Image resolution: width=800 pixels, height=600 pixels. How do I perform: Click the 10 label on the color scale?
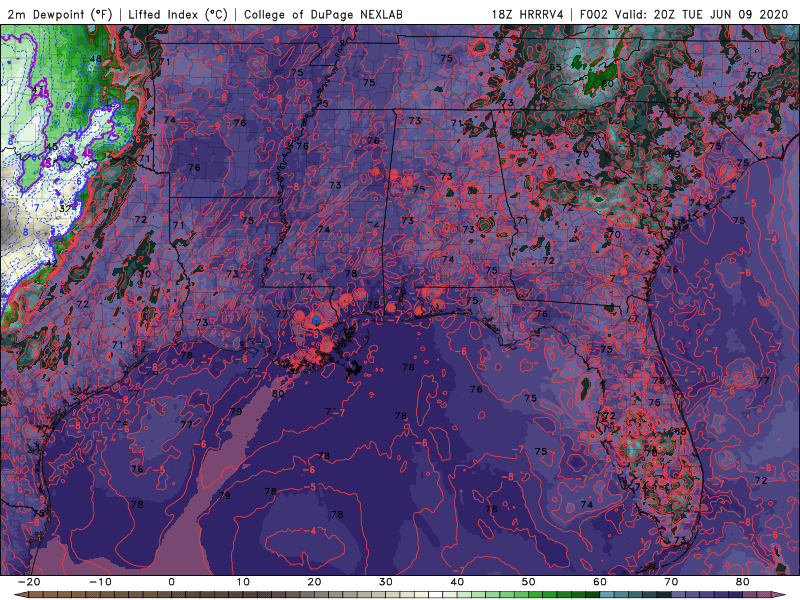[243, 582]
